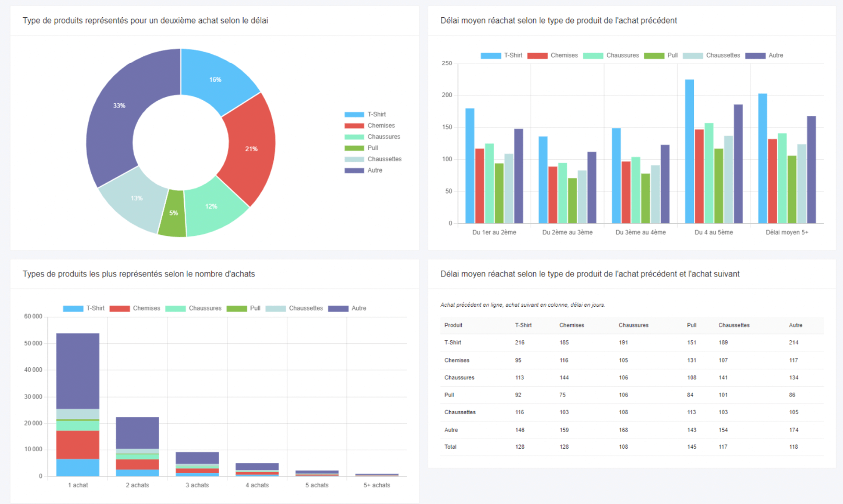Toggle Chemises legend in nombre d'achats chart
The height and width of the screenshot is (504, 843).
pos(135,308)
